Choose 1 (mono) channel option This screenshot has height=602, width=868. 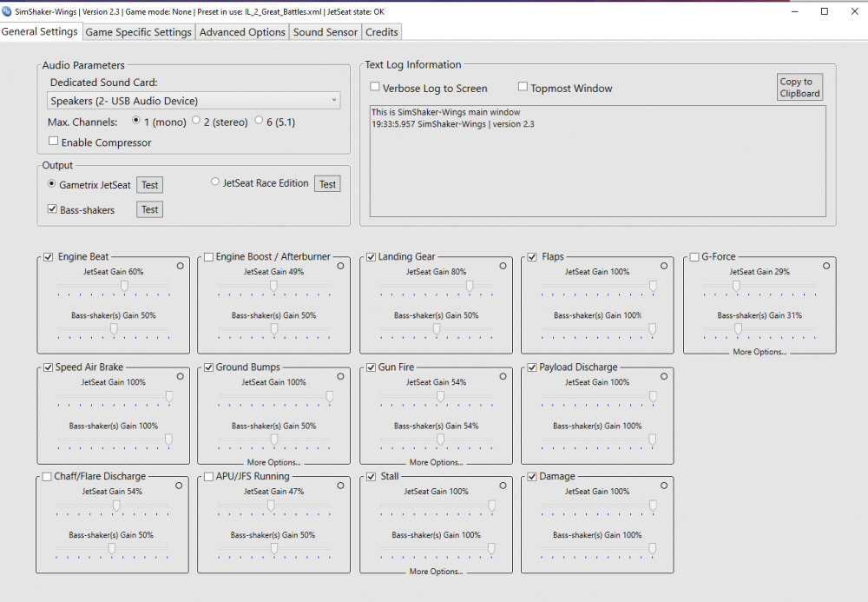tap(136, 120)
